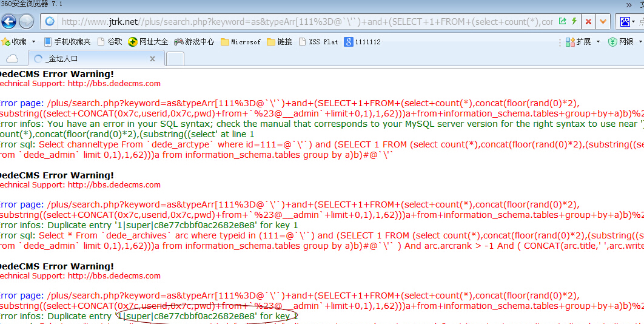This screenshot has height=324, width=644.
Task: Click the 360安全浏览器 7.1 window title
Action: tap(32, 4)
